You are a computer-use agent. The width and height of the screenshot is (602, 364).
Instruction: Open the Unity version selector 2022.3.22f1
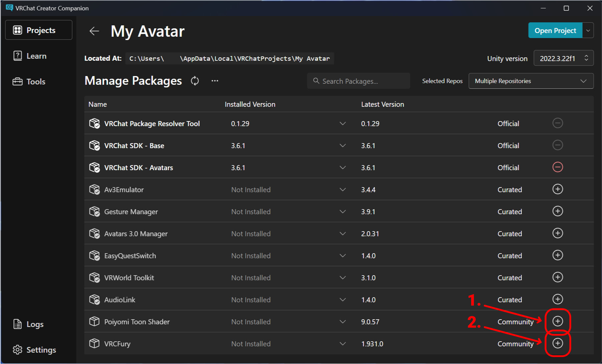click(564, 58)
